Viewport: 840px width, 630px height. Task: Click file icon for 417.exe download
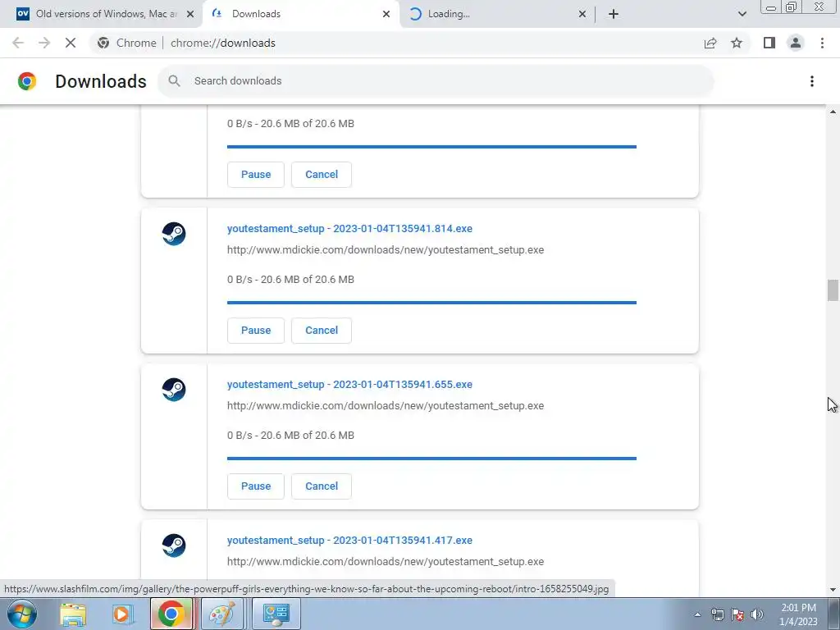click(x=174, y=546)
